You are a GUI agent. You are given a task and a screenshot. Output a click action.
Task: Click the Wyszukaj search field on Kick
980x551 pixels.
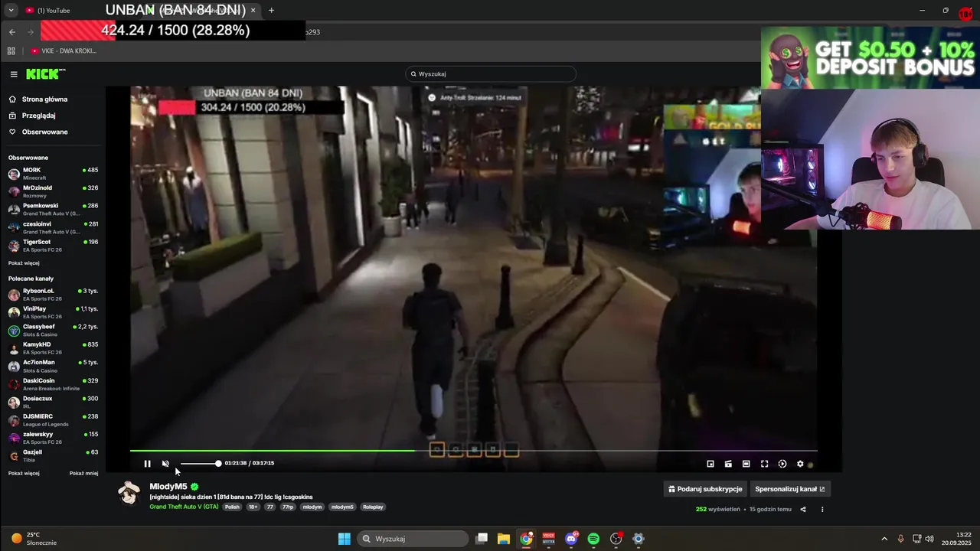coord(491,74)
